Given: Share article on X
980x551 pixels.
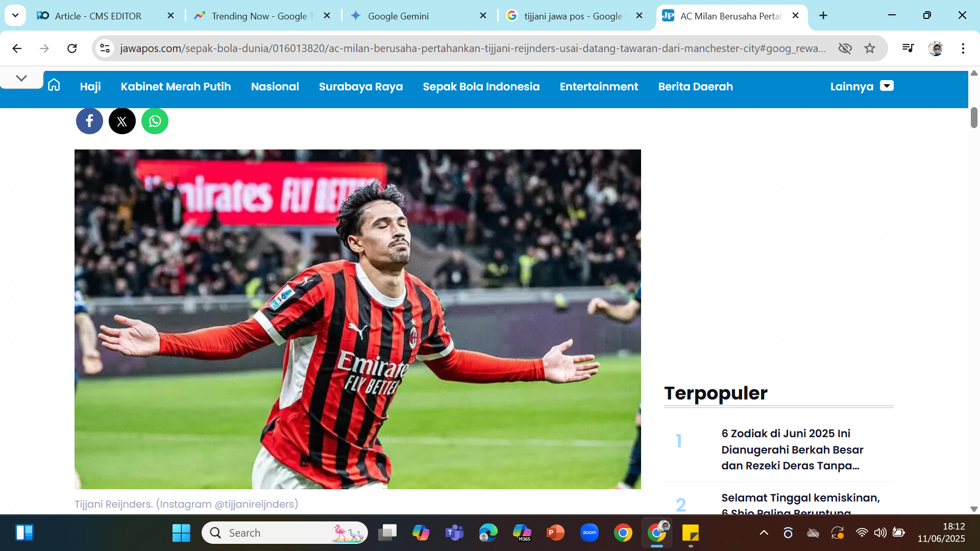Looking at the screenshot, I should (122, 121).
